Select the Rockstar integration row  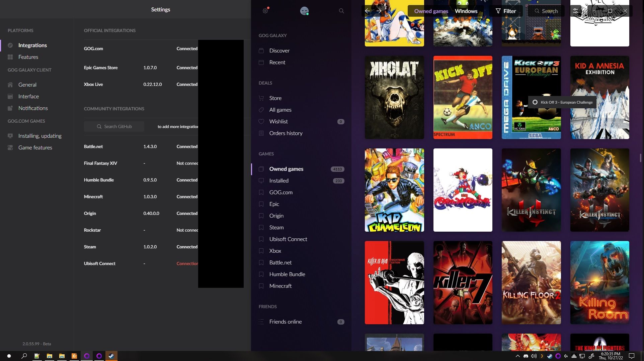click(x=141, y=230)
